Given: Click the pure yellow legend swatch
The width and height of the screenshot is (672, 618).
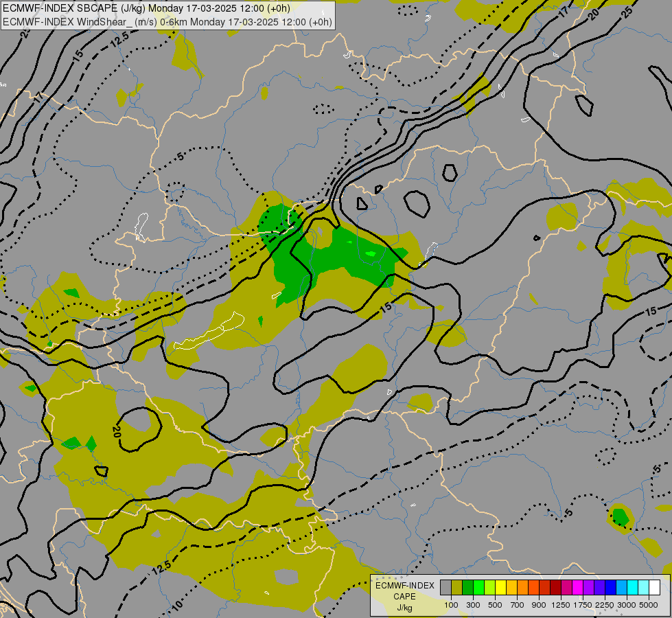Looking at the screenshot, I should click(x=500, y=587).
